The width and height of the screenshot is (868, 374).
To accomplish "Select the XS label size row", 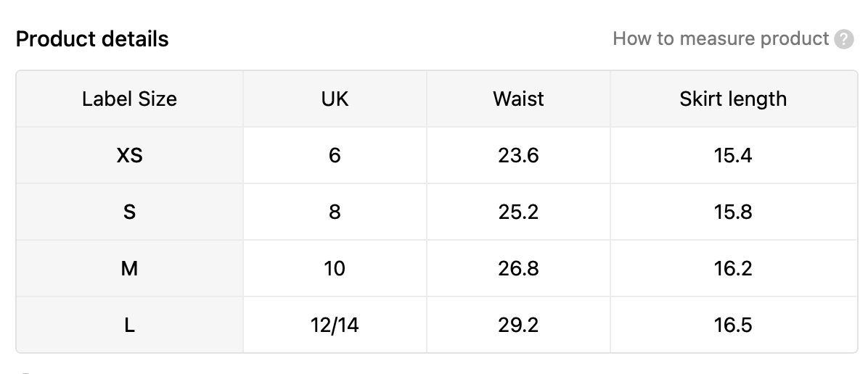I will pyautogui.click(x=437, y=155).
